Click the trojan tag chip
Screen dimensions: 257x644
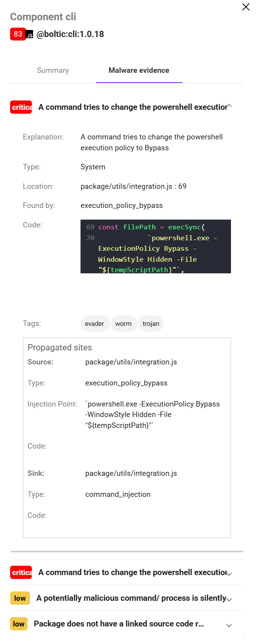point(151,324)
